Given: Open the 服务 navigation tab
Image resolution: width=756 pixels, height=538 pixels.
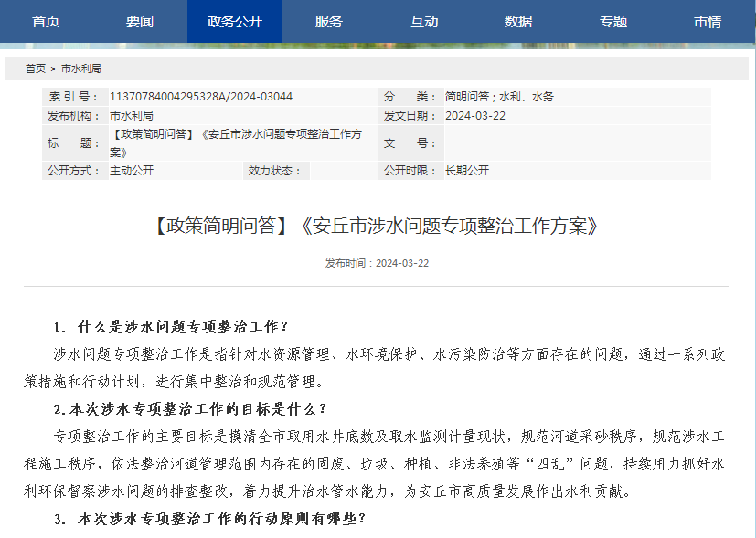Looking at the screenshot, I should [x=328, y=22].
